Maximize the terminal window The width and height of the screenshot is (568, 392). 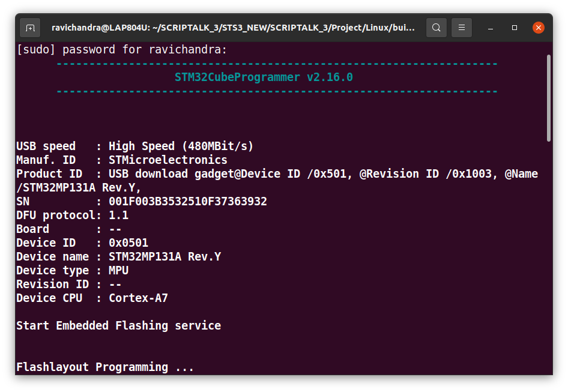[x=515, y=28]
